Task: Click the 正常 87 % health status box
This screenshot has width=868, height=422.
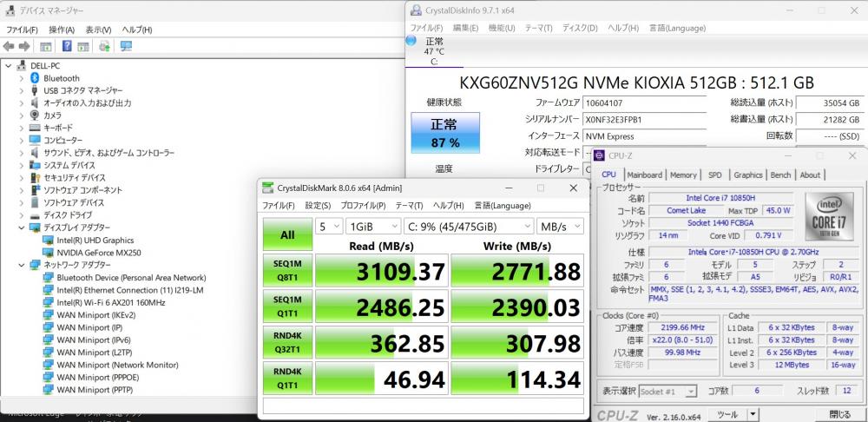Action: point(445,133)
